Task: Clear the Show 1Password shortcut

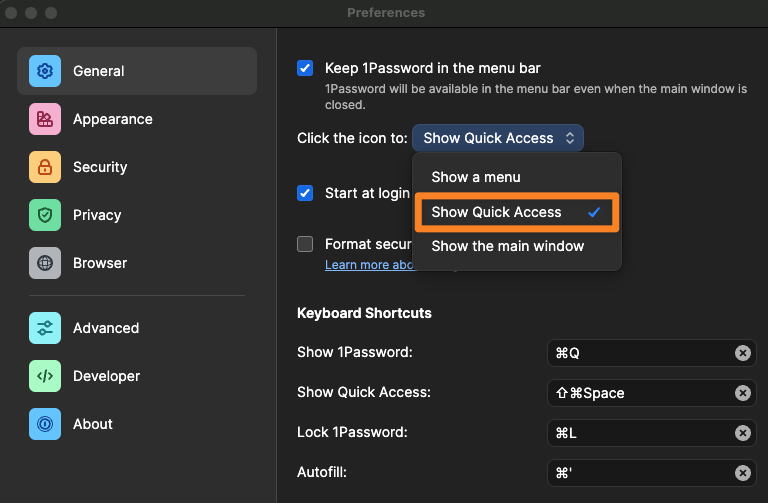Action: pyautogui.click(x=743, y=353)
